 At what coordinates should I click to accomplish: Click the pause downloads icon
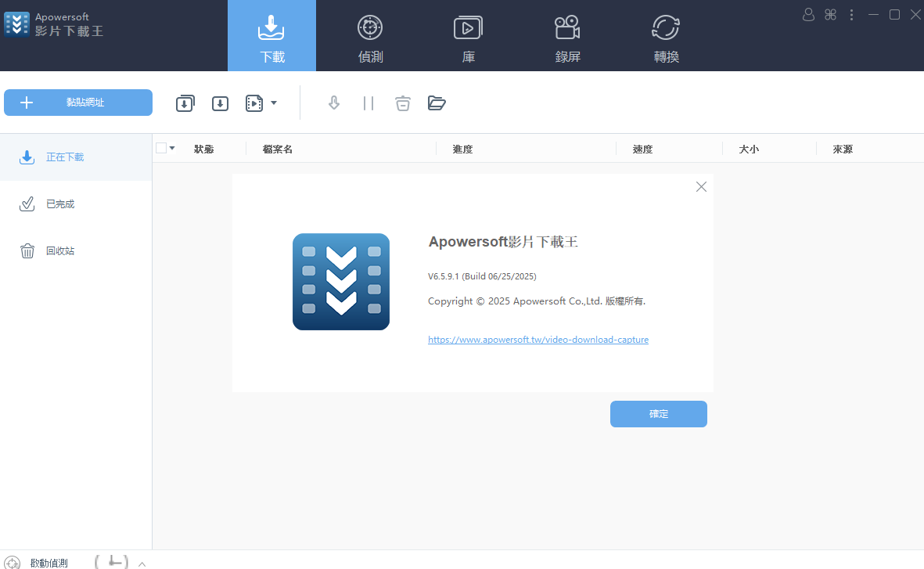point(369,103)
